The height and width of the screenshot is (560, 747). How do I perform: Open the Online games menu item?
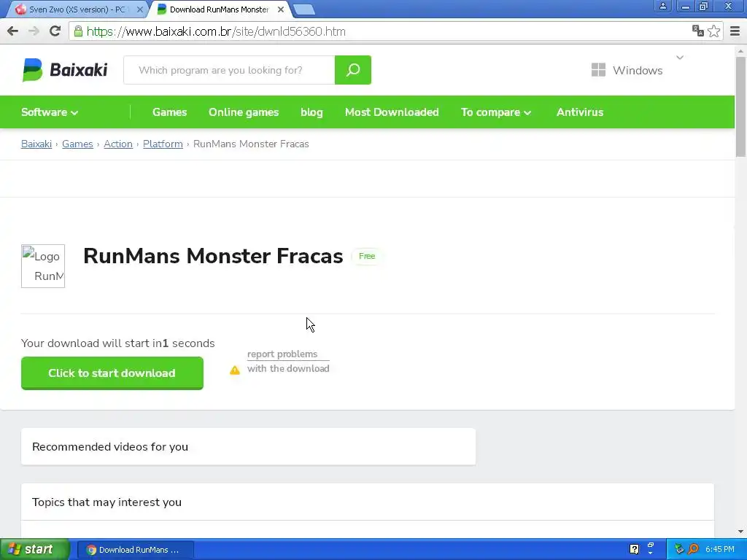coord(244,112)
